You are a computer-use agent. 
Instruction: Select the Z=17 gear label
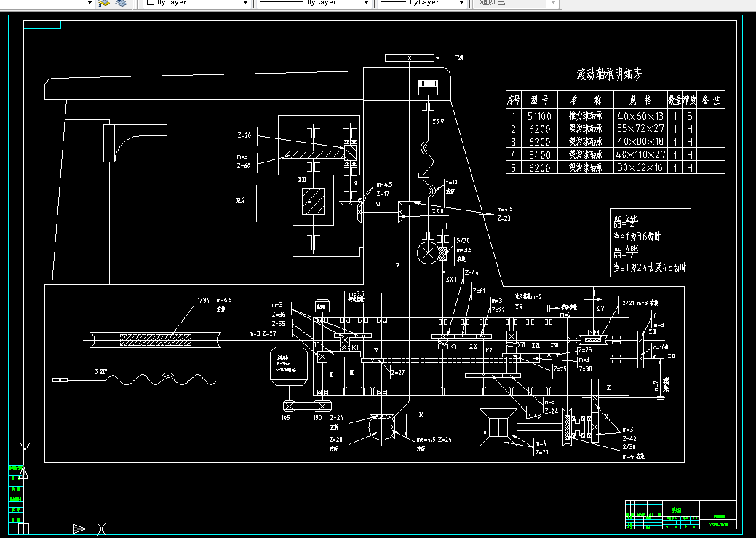tap(383, 194)
